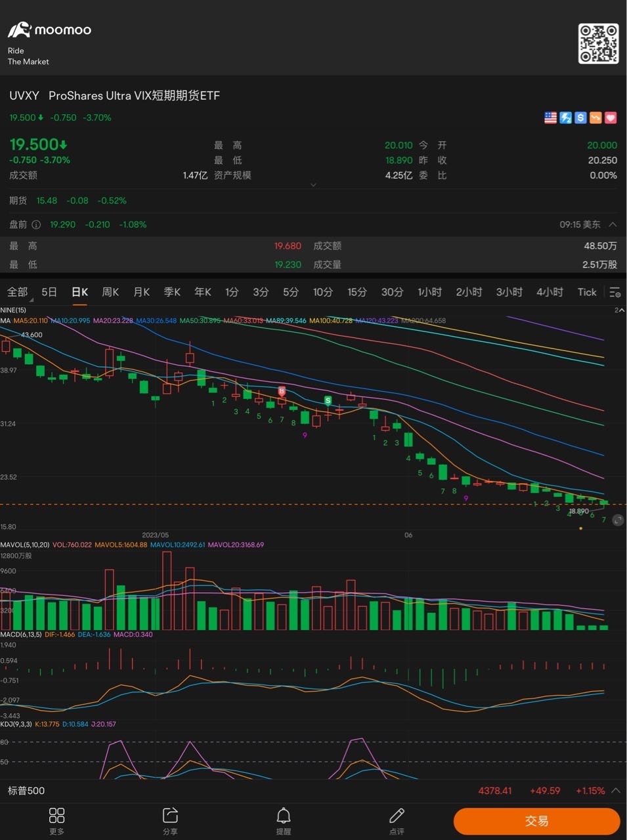Tap the green S sell marker on chart
Screen dimensions: 627x840
[328, 400]
